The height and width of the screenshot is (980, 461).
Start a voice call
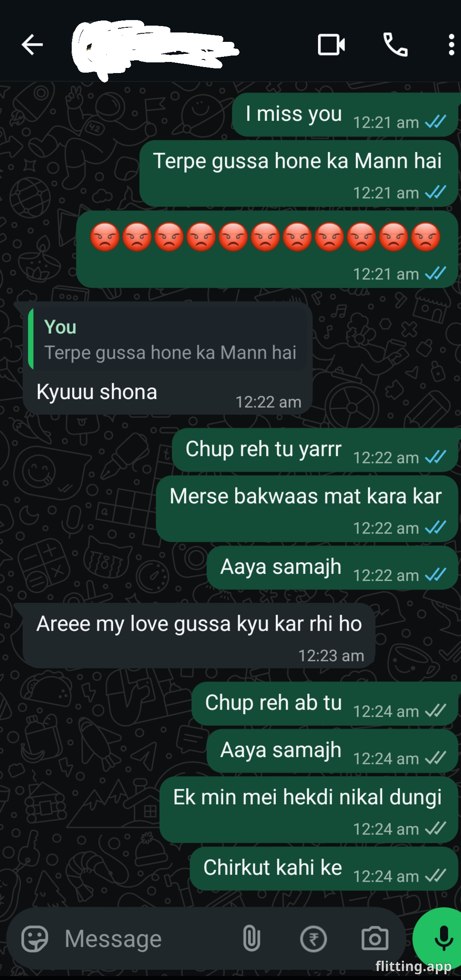coord(395,44)
